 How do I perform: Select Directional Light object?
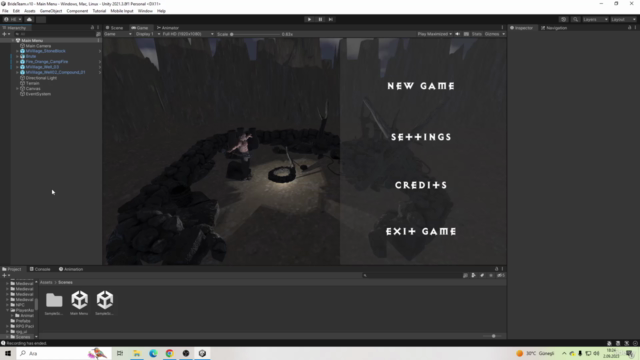tap(41, 78)
